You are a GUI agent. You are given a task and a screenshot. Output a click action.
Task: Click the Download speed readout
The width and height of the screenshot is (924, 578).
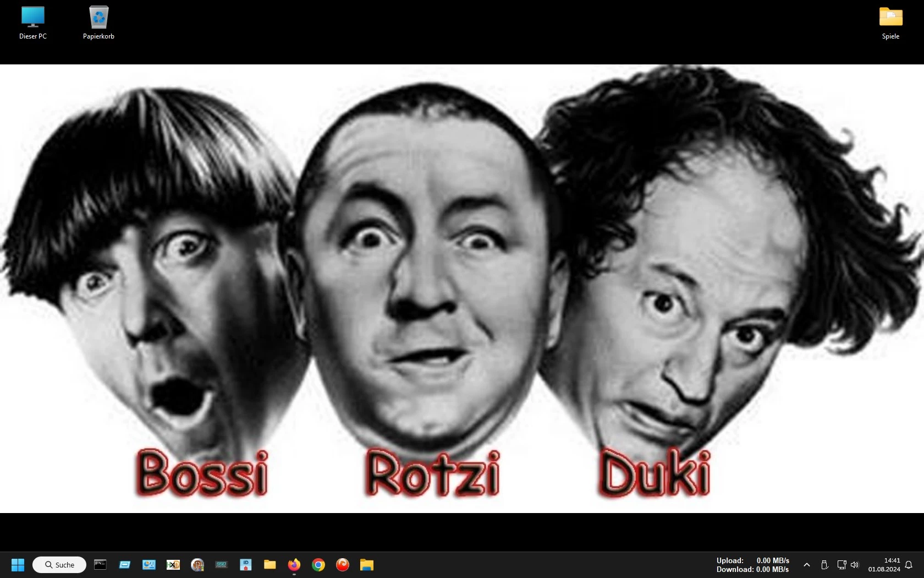tap(753, 569)
